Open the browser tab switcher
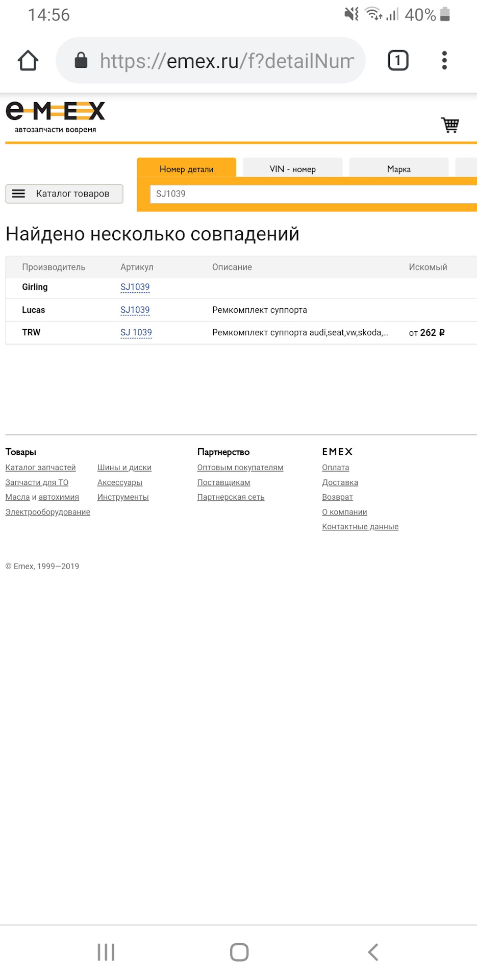Viewport: 477px width, 980px height. (398, 61)
